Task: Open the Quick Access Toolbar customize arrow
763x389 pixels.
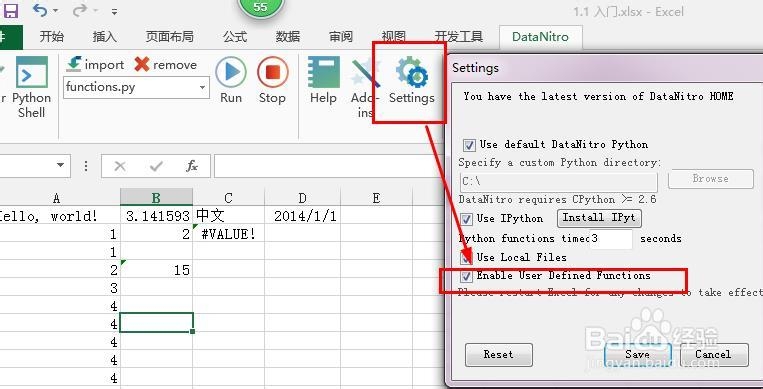Action: coord(114,11)
